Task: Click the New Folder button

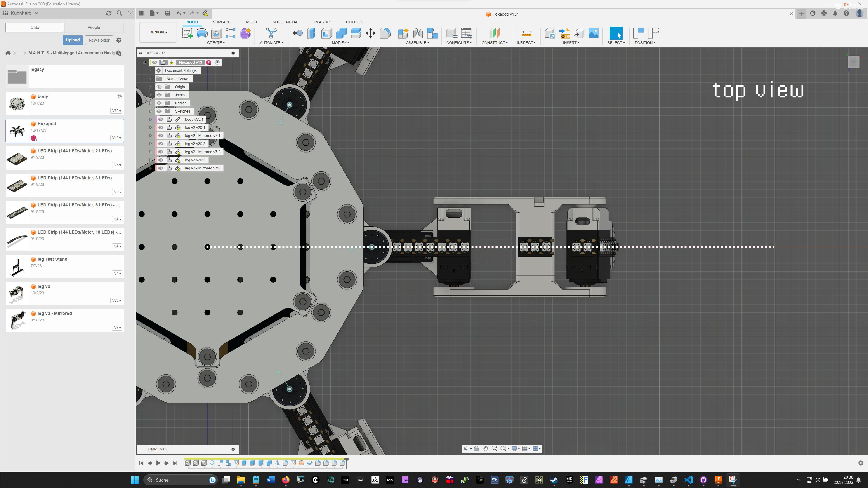Action: tap(99, 40)
